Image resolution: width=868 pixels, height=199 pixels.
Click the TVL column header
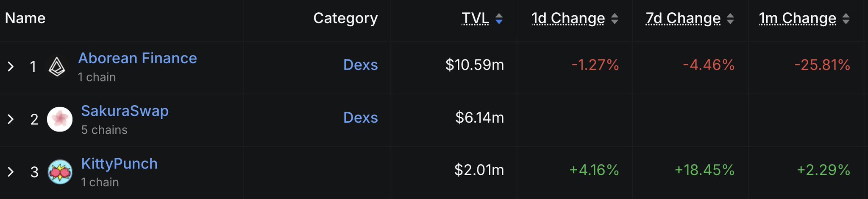[475, 18]
